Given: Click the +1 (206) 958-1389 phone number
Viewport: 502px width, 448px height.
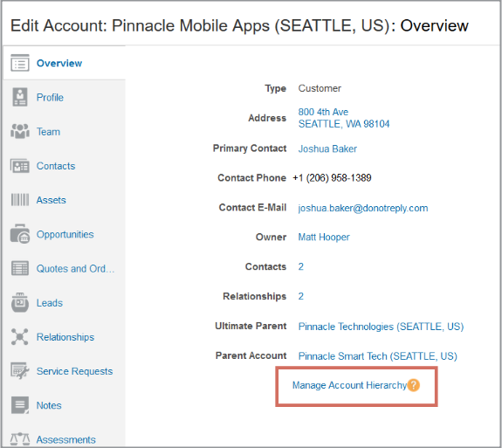Looking at the screenshot, I should click(x=332, y=178).
